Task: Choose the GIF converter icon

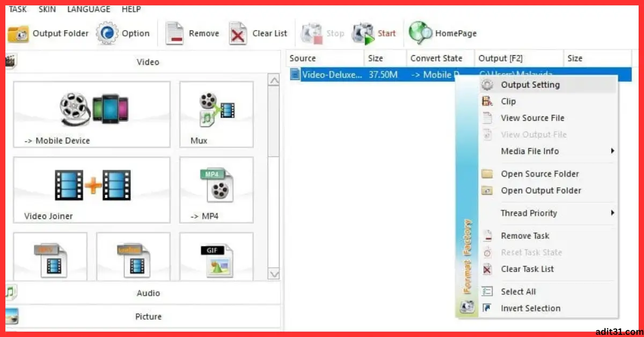Action: [216, 257]
